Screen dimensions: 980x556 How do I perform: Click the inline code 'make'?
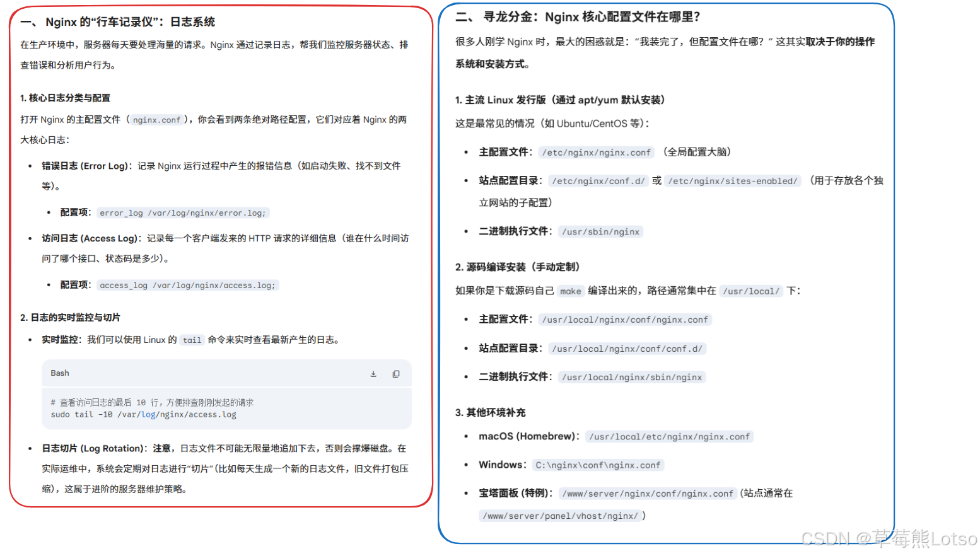[571, 291]
